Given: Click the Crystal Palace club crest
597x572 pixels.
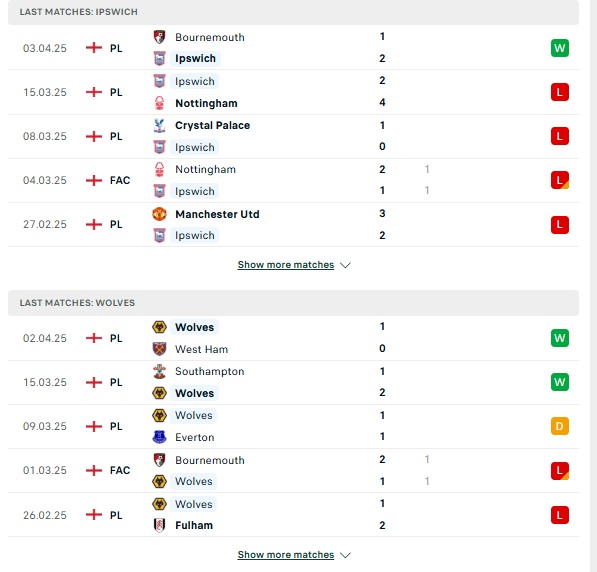Looking at the screenshot, I should coord(159,125).
